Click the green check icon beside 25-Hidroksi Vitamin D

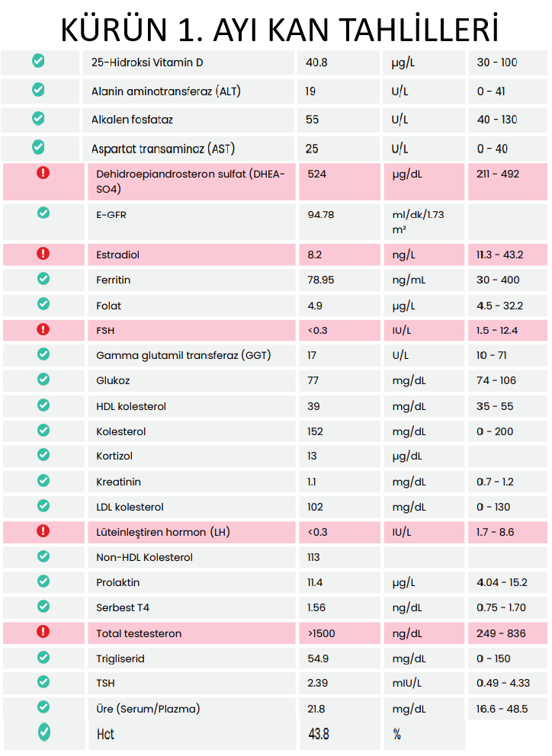click(38, 61)
